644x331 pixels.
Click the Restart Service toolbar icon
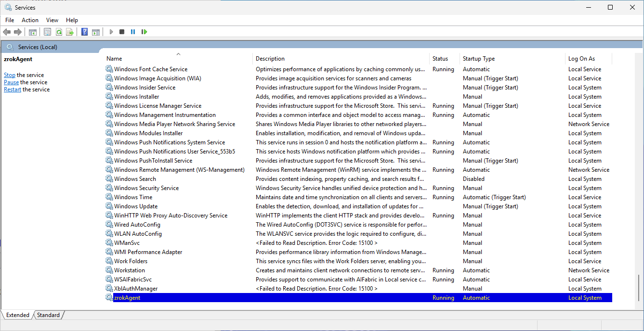(x=144, y=32)
